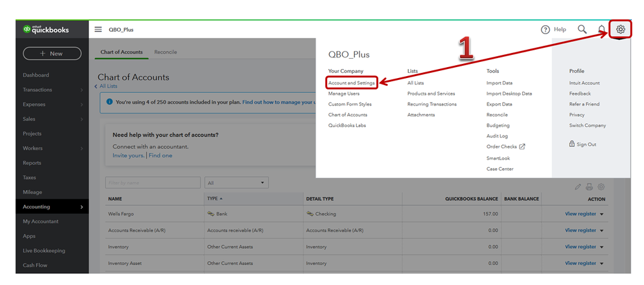
Task: Open the All account type filter dropdown
Action: [x=237, y=182]
